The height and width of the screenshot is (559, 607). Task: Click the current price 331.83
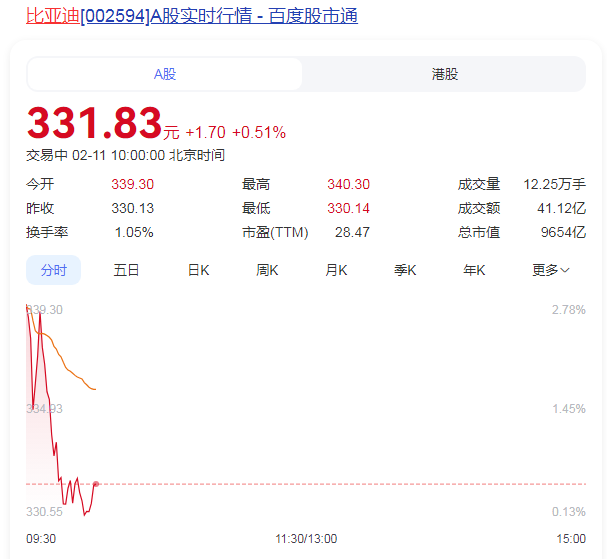94,123
